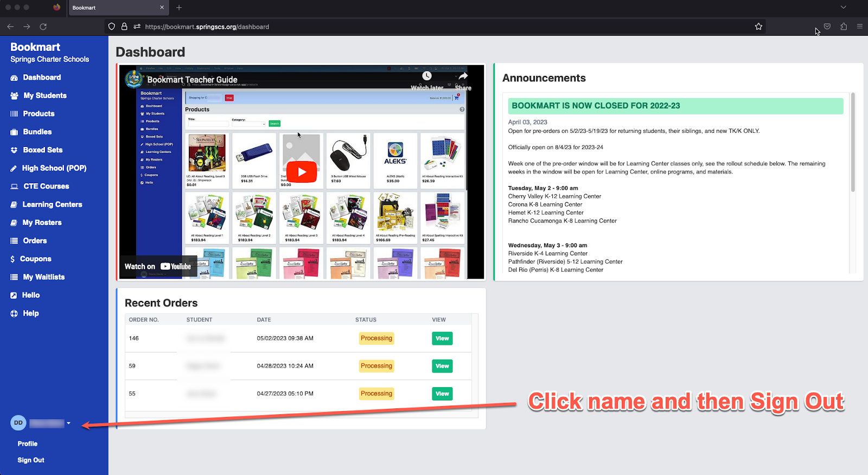
Task: Click the Watch later clock icon
Action: coord(427,76)
